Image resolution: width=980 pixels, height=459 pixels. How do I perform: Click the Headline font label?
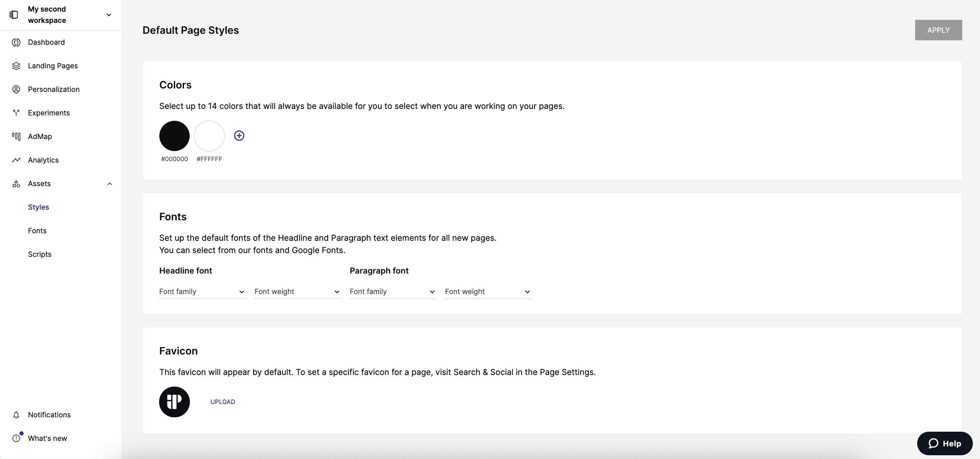[x=186, y=271]
